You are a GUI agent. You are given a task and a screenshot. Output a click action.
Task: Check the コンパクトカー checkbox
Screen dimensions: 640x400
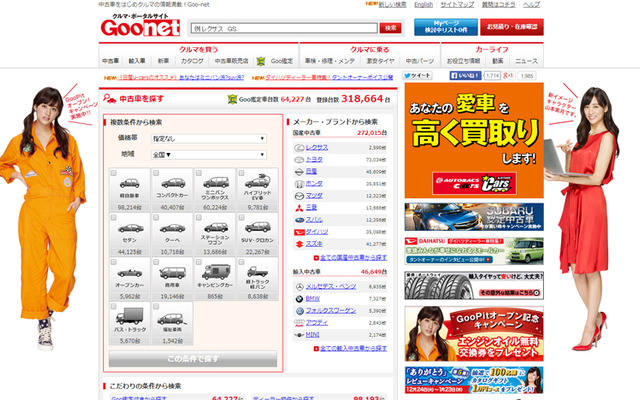coord(156,173)
